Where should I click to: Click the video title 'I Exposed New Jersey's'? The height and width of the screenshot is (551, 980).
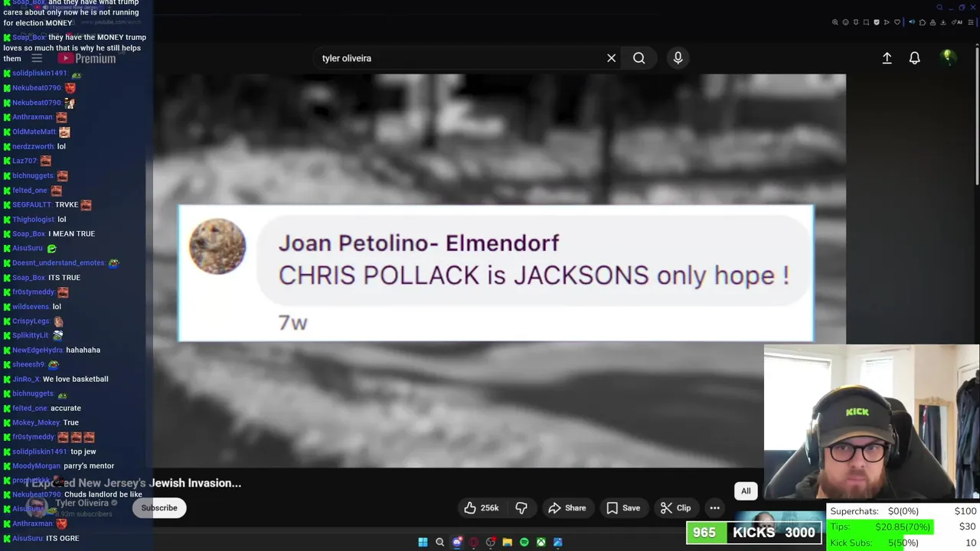[x=133, y=483]
